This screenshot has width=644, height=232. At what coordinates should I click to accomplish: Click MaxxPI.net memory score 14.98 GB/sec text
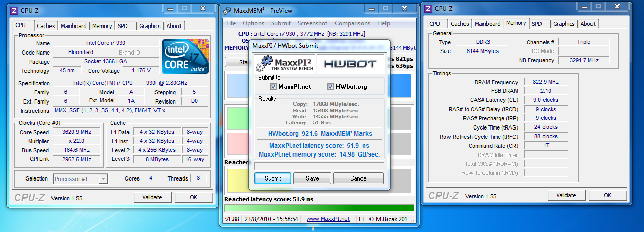click(x=319, y=154)
